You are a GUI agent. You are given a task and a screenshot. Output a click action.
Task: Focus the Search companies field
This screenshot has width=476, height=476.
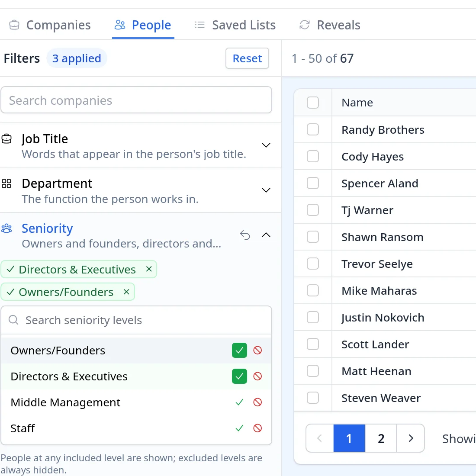[x=136, y=100]
